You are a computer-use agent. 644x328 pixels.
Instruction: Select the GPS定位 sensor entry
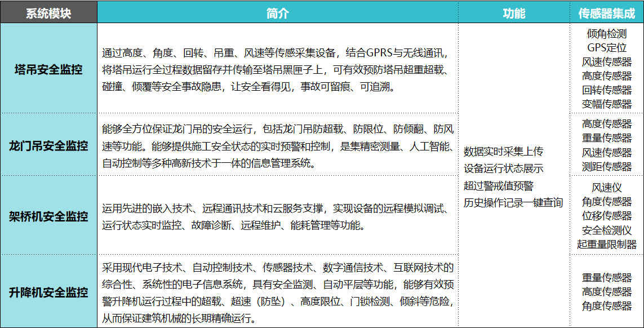click(607, 48)
